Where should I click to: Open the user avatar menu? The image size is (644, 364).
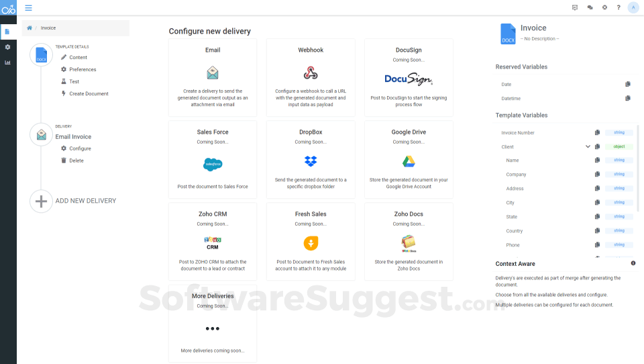633,7
